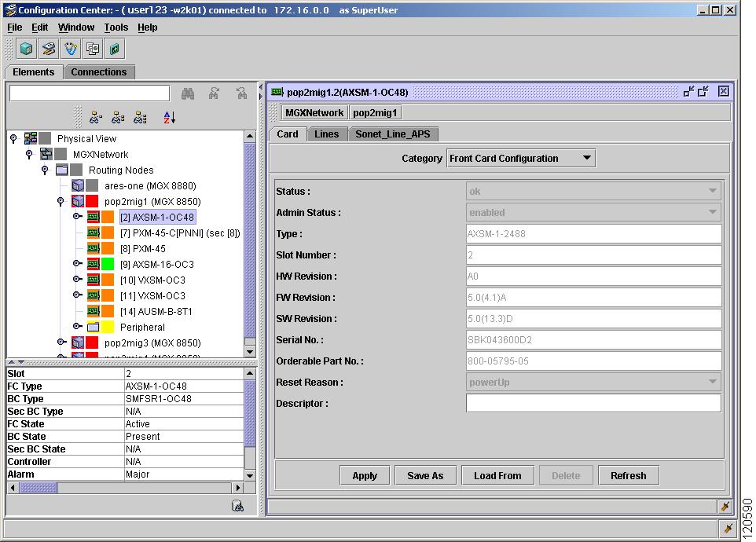
Task: Click the Alarm value Major
Action: [x=138, y=474]
